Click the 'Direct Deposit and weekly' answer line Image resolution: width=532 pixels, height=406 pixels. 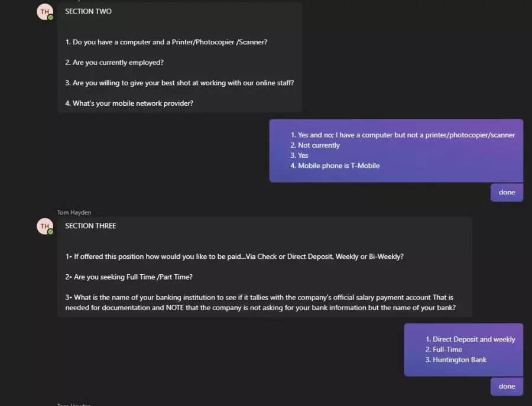[x=471, y=339]
